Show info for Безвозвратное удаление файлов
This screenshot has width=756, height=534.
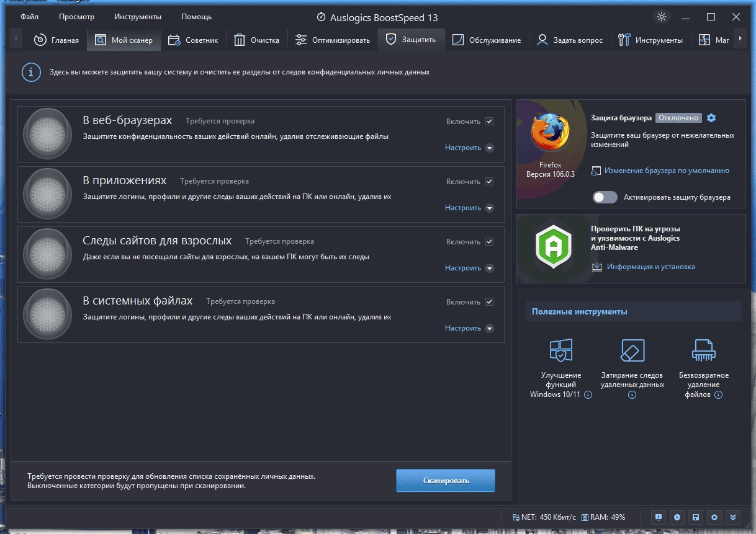point(719,394)
